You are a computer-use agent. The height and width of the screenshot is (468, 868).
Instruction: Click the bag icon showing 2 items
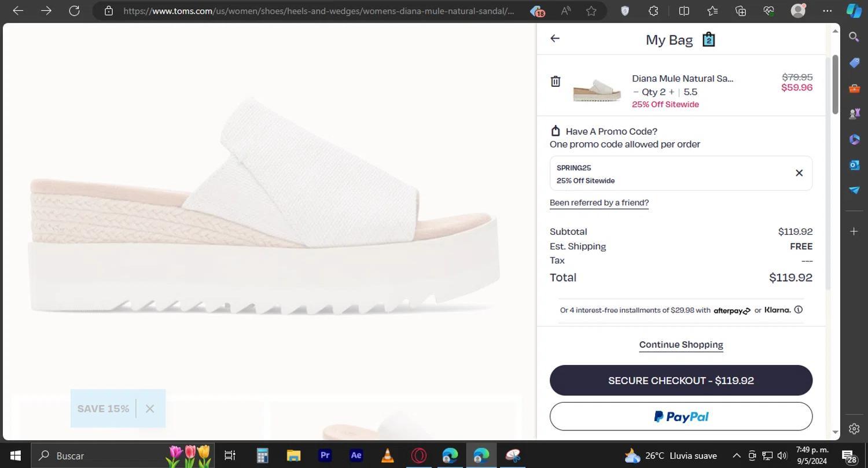[x=709, y=39]
